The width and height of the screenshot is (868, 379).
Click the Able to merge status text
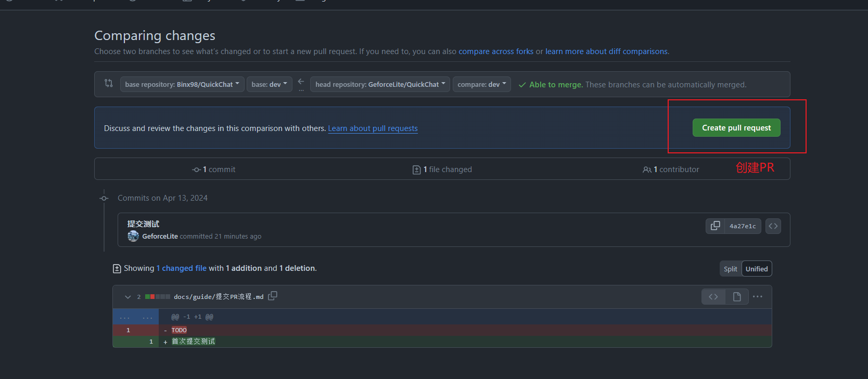tap(556, 85)
